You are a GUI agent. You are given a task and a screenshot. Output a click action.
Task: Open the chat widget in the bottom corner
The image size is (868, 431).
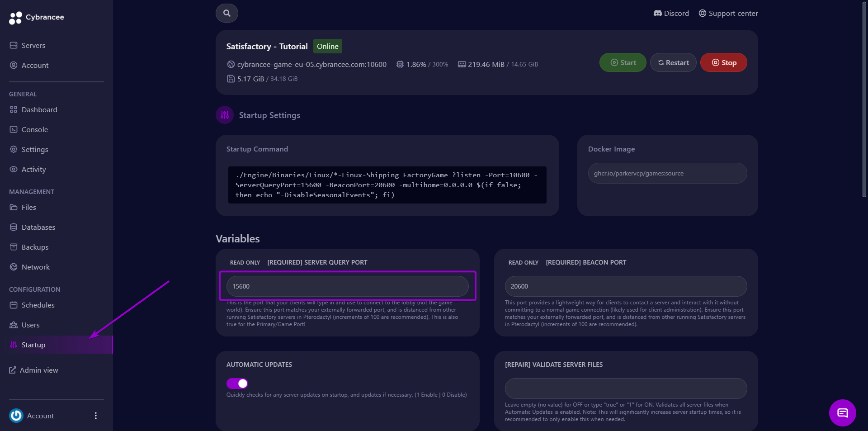(842, 412)
